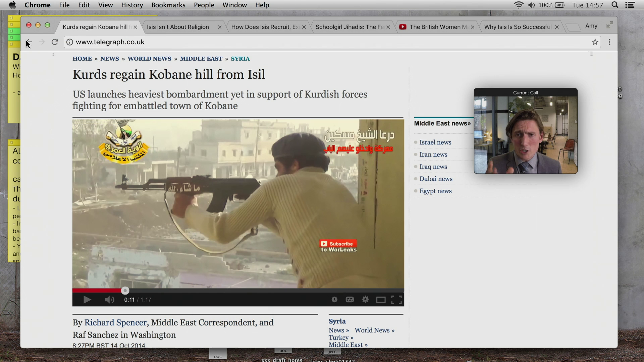The height and width of the screenshot is (362, 644).
Task: Click Subscribe to WarLeaks overlay
Action: [338, 246]
